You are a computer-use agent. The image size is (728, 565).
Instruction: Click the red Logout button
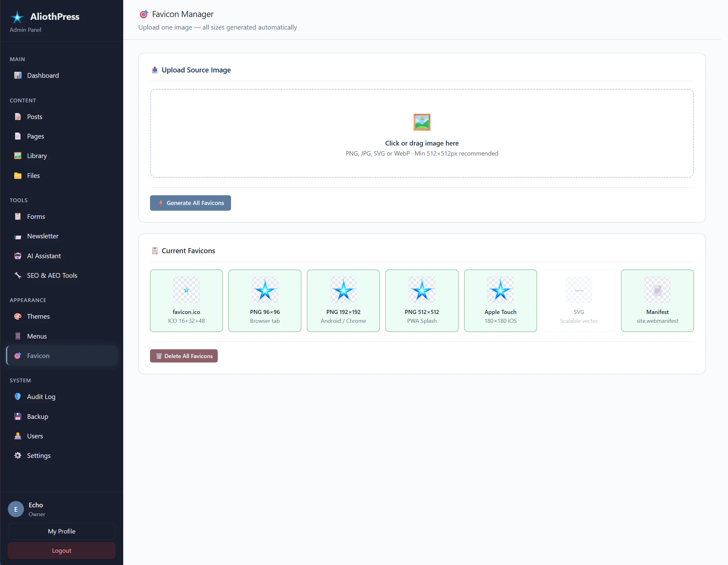pos(61,550)
